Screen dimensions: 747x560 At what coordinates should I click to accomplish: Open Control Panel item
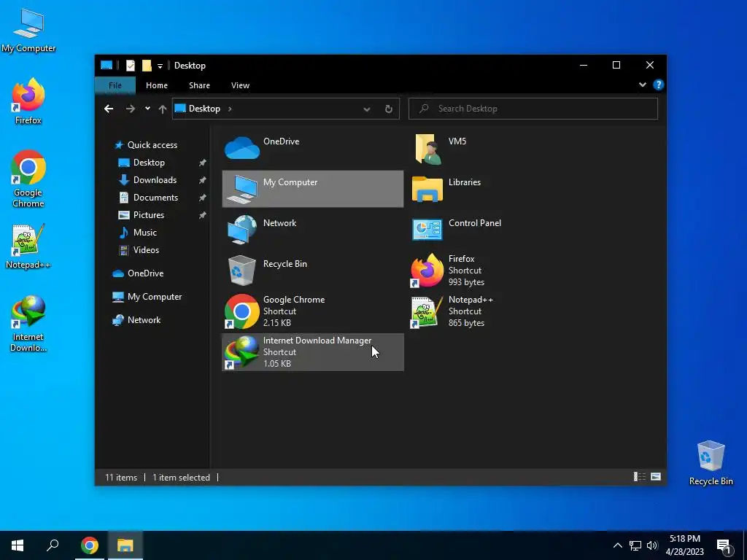[x=498, y=230]
